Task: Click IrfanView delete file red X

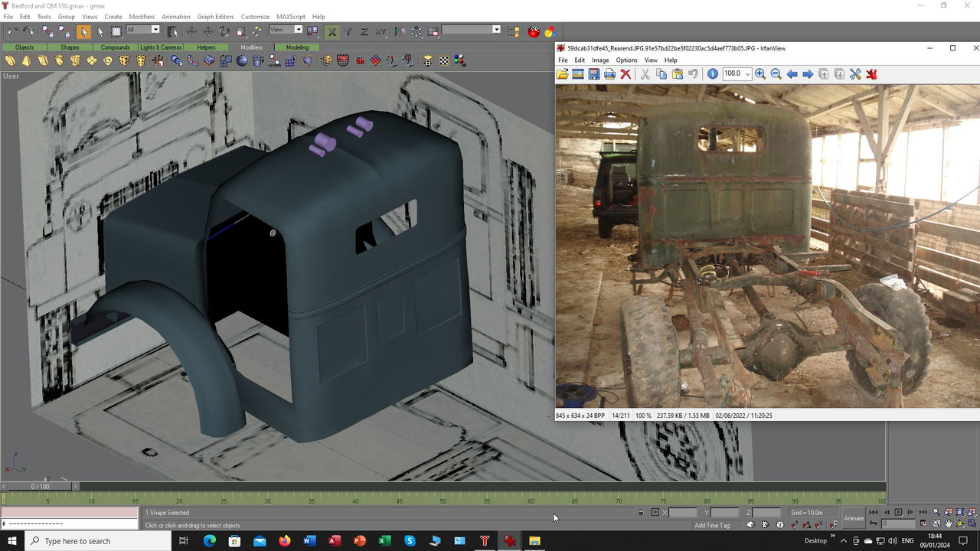Action: tap(626, 73)
